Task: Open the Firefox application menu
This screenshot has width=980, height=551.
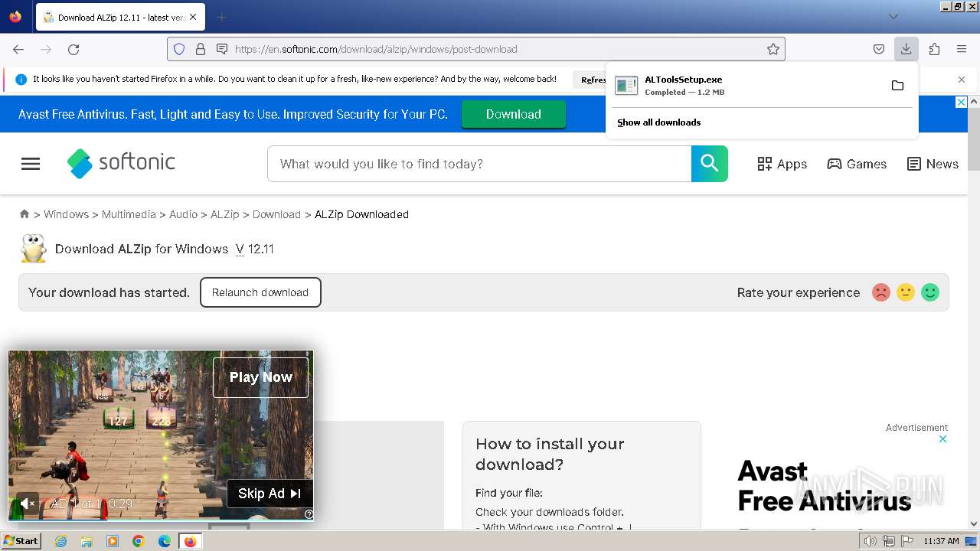Action: pyautogui.click(x=962, y=49)
